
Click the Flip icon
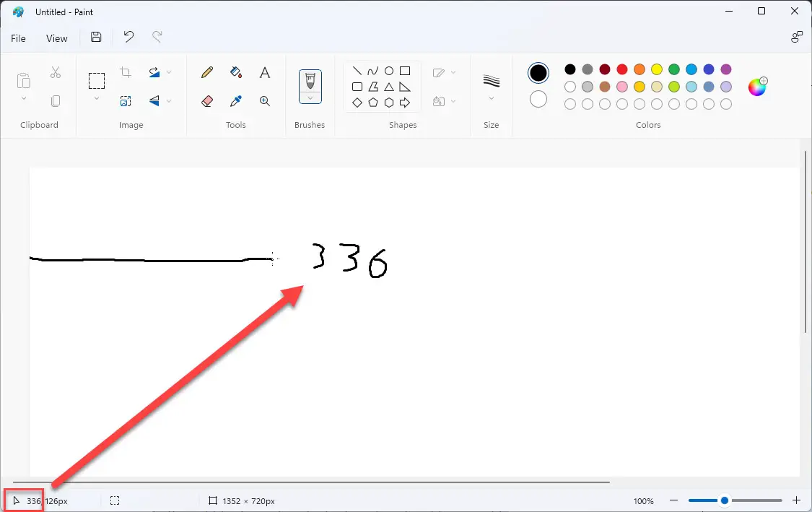[x=154, y=101]
